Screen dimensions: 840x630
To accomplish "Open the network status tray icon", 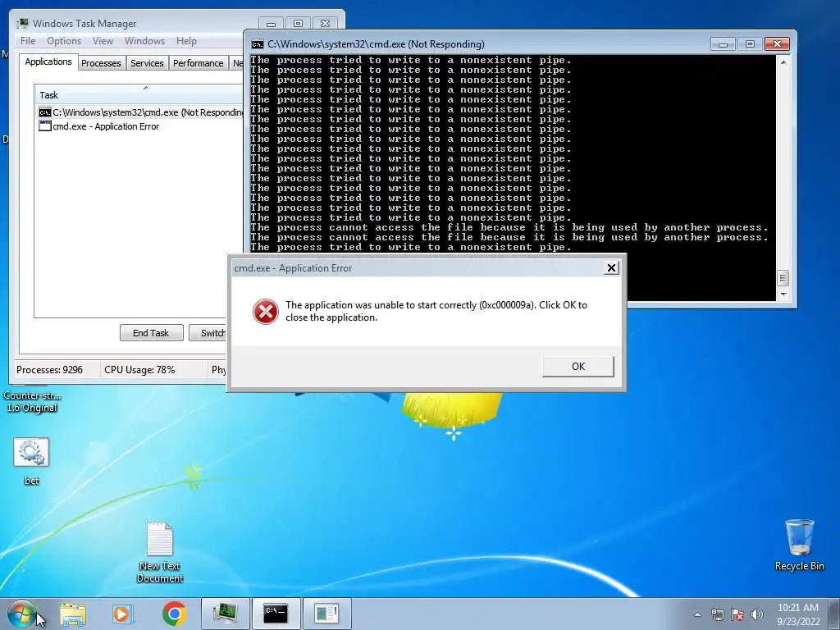I will [717, 614].
